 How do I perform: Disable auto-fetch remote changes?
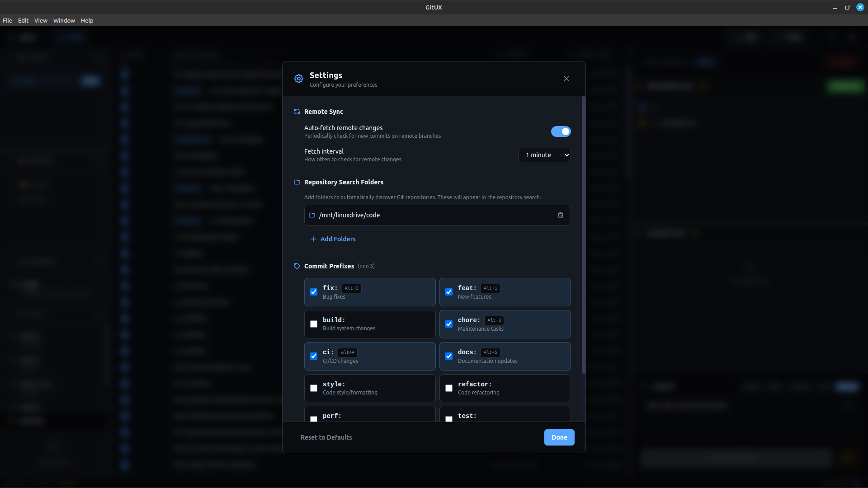pyautogui.click(x=561, y=131)
